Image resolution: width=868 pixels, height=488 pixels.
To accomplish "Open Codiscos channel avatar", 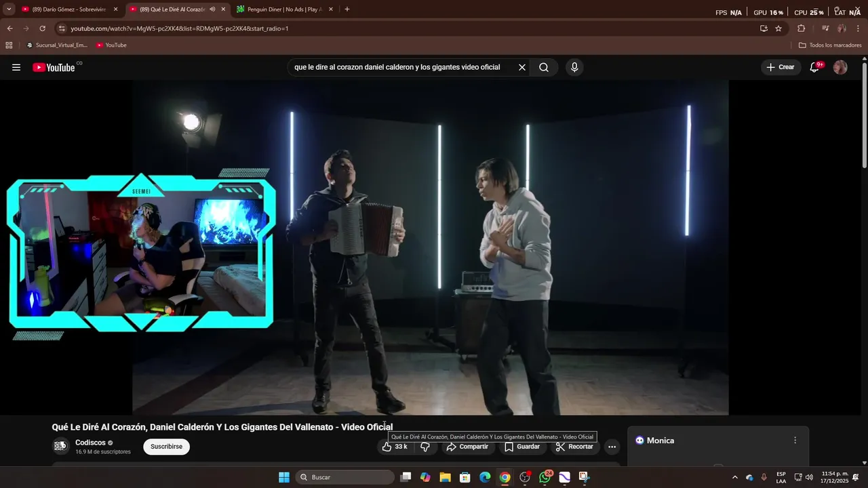I will pos(60,446).
